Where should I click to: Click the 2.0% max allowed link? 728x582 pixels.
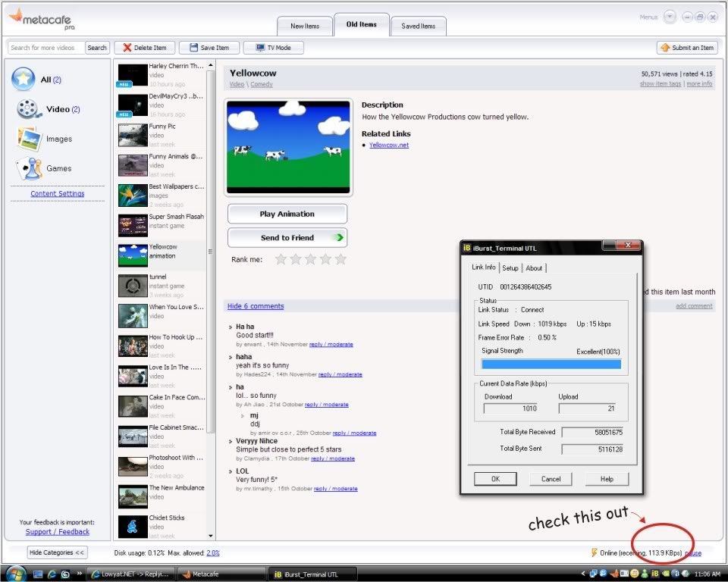click(213, 552)
